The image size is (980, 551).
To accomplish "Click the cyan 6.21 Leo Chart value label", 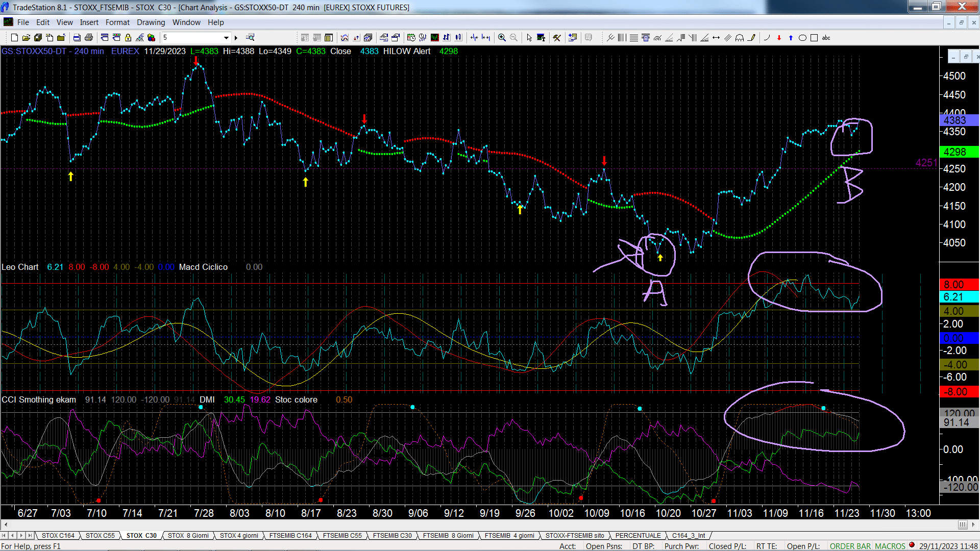I will [959, 297].
